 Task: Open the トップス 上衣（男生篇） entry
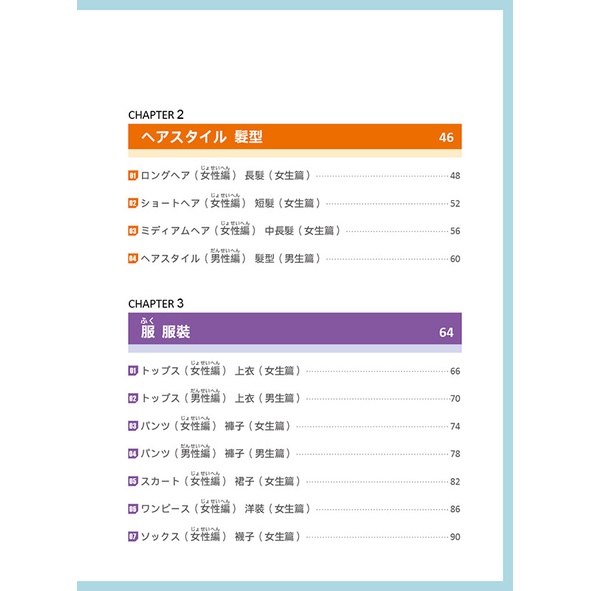coord(294,397)
